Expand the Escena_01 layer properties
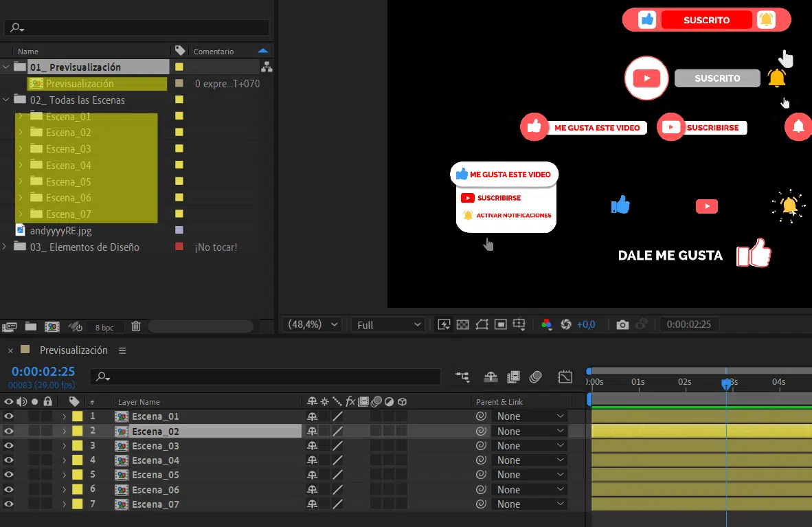812x527 pixels. click(64, 416)
